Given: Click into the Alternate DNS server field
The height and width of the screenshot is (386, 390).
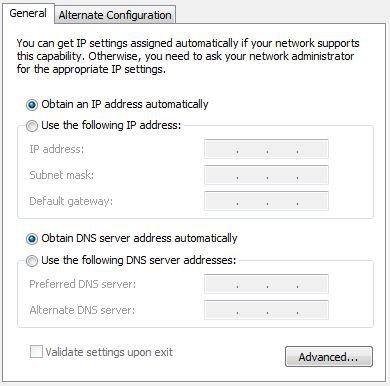Looking at the screenshot, I should [266, 310].
